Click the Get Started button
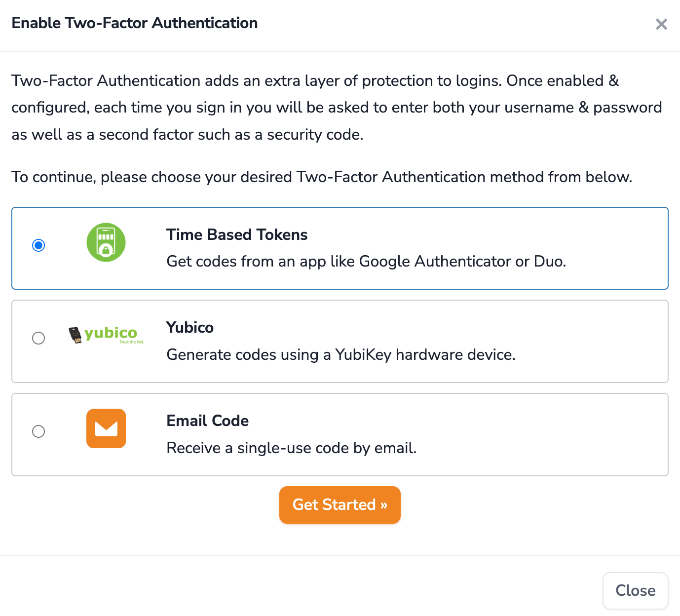 (x=340, y=505)
